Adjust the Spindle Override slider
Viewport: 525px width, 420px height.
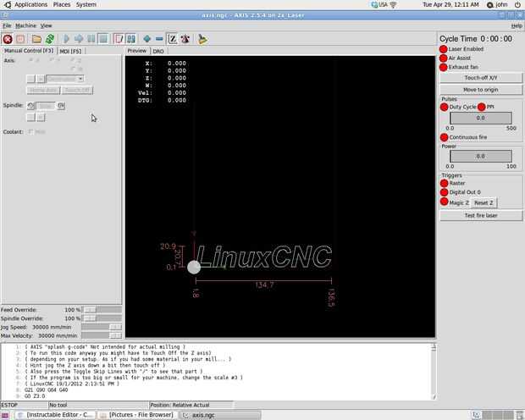pos(102,318)
